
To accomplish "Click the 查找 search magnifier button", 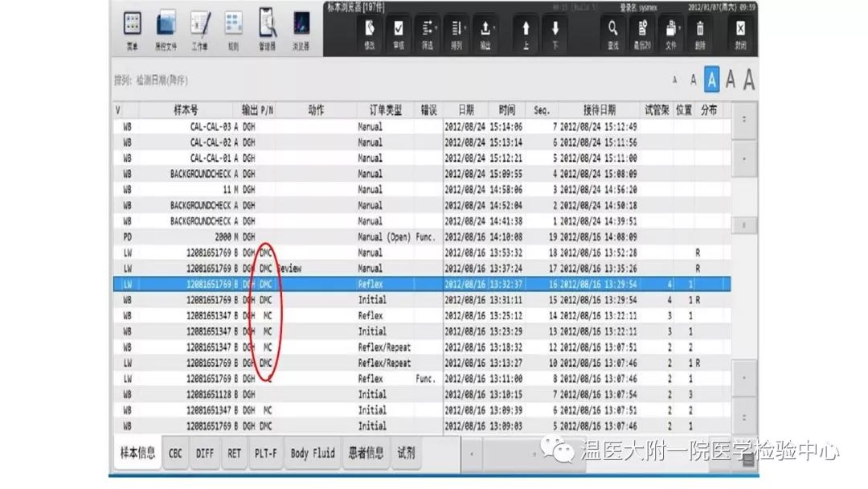I will click(x=612, y=35).
